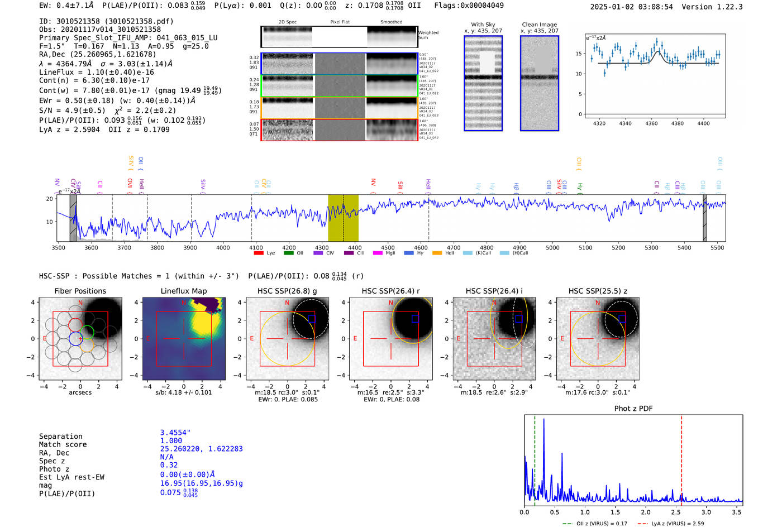The width and height of the screenshot is (782, 532).
Task: Click the yellow highlighted region in spectrum
Action: pos(343,218)
